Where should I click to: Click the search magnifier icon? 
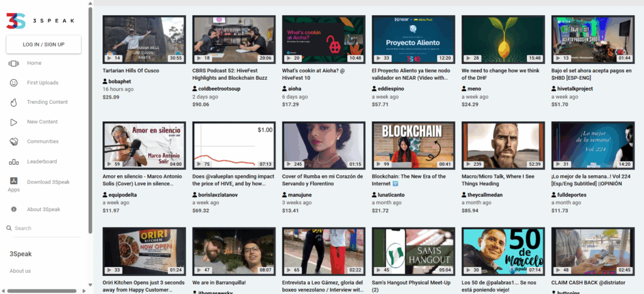(9, 228)
